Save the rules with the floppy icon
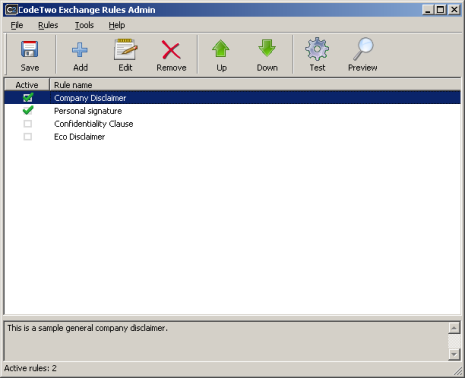 tap(30, 55)
